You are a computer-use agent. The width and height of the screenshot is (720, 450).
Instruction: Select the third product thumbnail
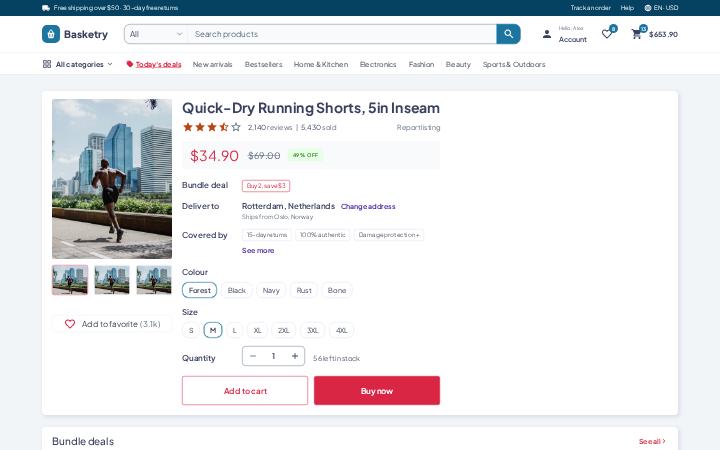[154, 280]
